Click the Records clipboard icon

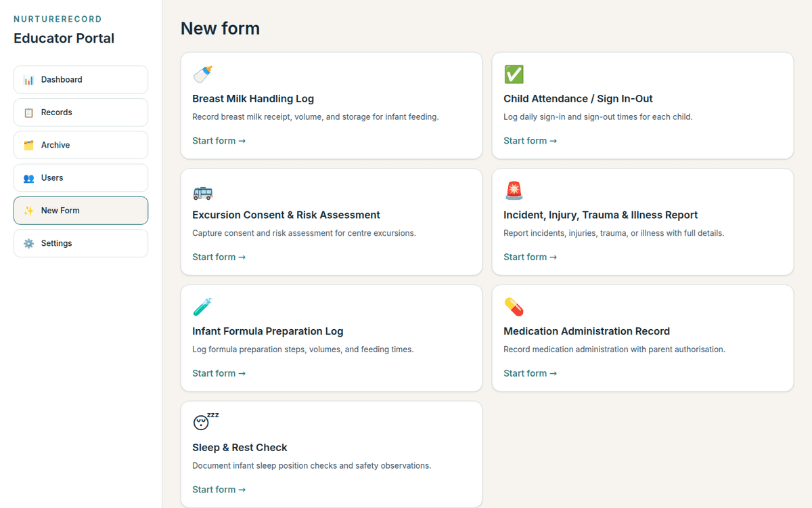[28, 112]
